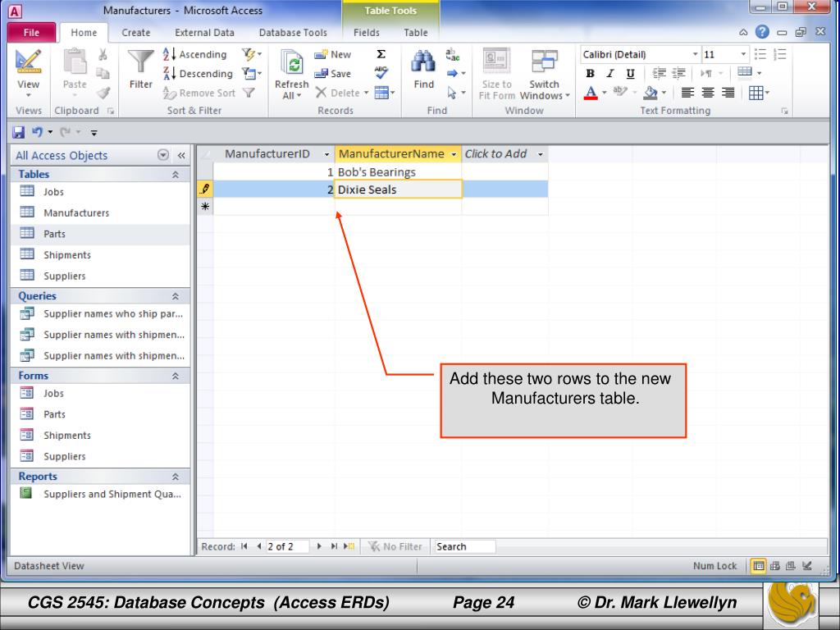Image resolution: width=840 pixels, height=630 pixels.
Task: Sort Ascending in Sort & Filter
Action: [x=195, y=54]
